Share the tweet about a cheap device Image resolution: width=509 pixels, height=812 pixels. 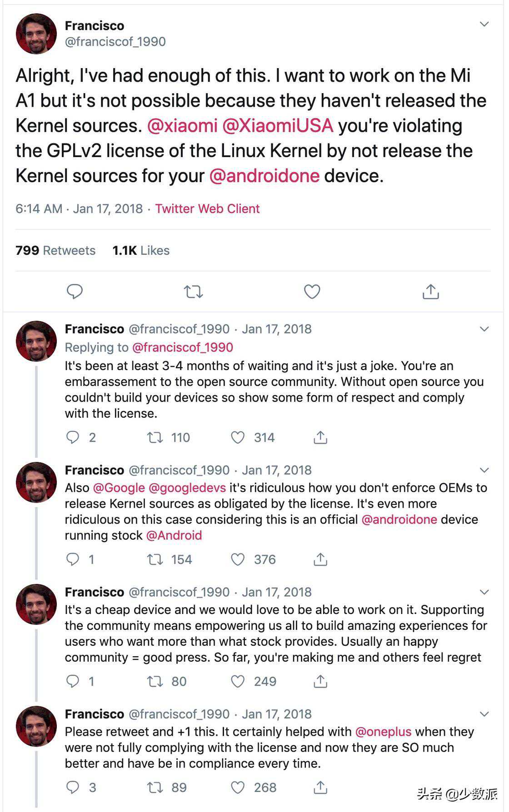click(x=320, y=681)
